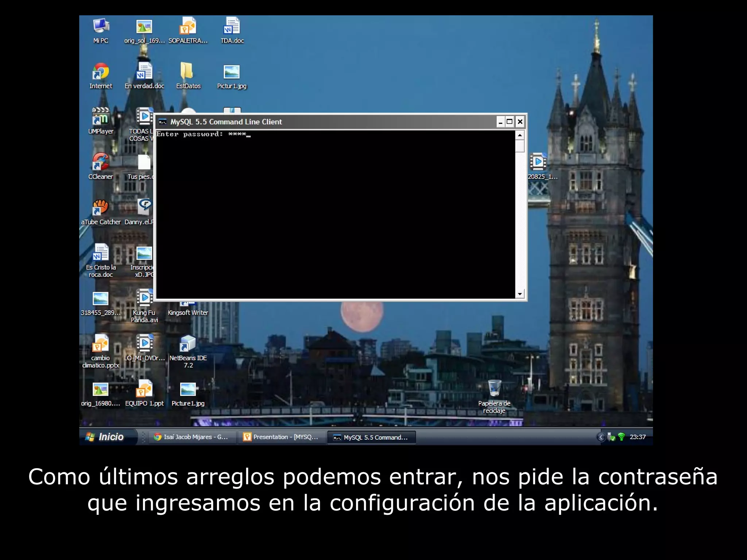Maximize the MySQL Command Line Client window
The image size is (747, 560).
[510, 122]
